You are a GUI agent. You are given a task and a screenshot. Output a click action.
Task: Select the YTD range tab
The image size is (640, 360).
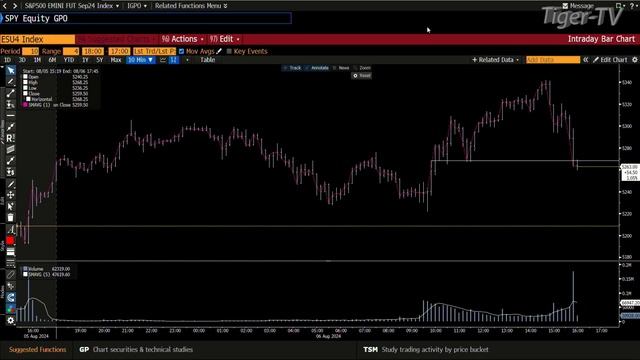click(x=69, y=60)
